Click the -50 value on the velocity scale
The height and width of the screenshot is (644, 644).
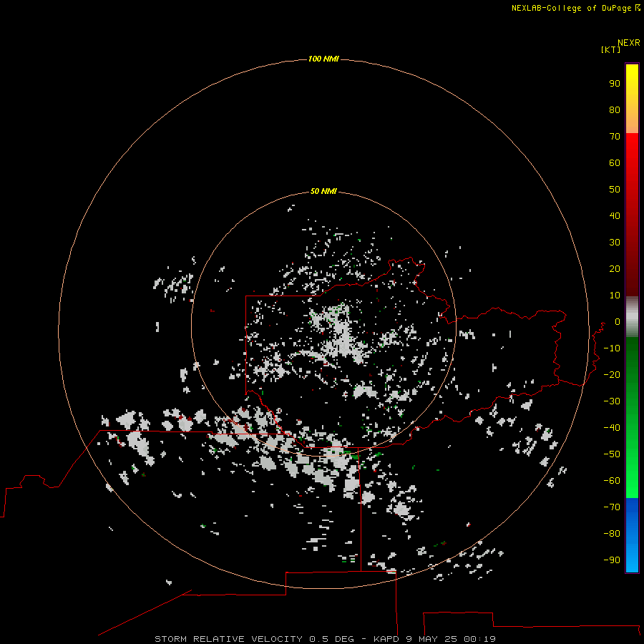tap(612, 454)
